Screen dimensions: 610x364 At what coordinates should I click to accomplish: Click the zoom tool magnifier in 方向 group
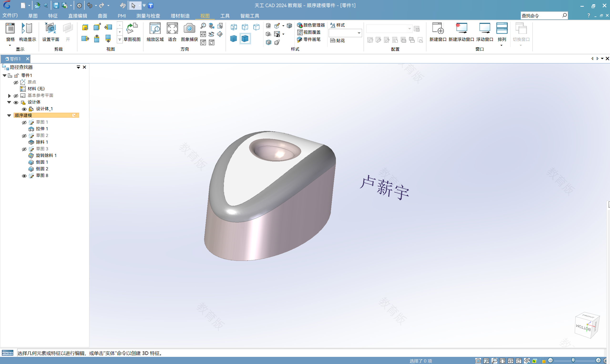point(203,26)
